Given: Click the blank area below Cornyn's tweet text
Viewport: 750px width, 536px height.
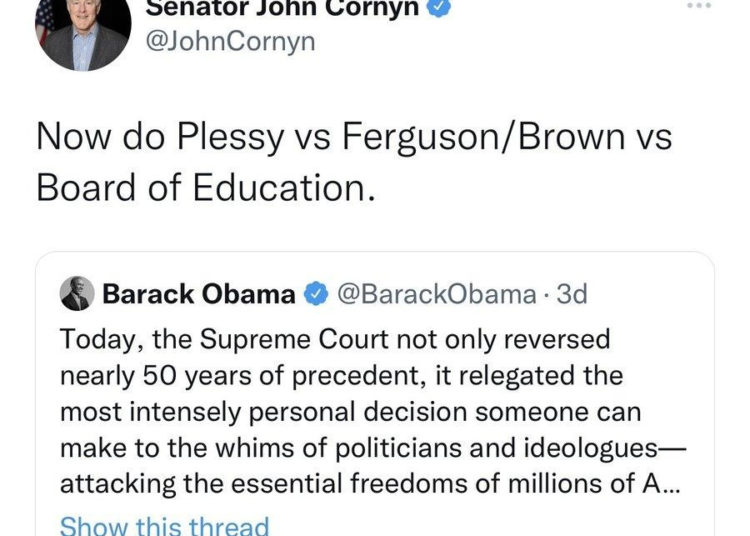Looking at the screenshot, I should click(375, 227).
